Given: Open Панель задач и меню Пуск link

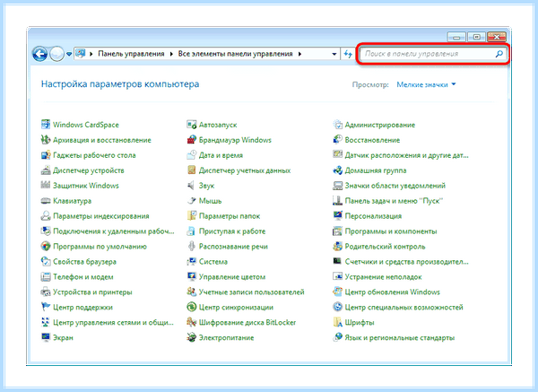Looking at the screenshot, I should click(x=394, y=201).
